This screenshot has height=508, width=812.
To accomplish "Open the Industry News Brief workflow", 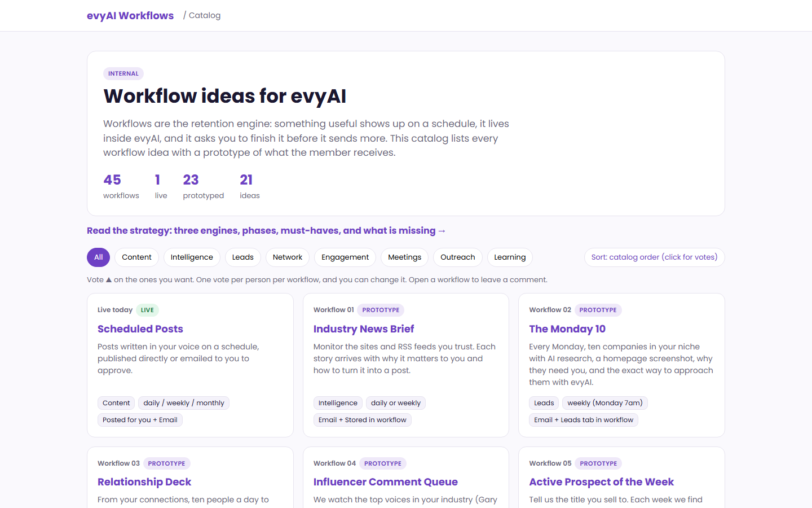I will tap(364, 329).
